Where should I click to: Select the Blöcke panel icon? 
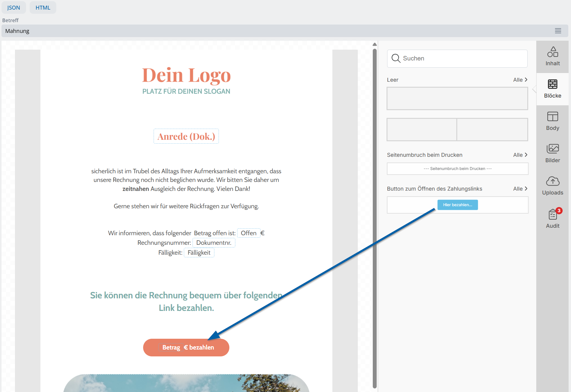(552, 89)
